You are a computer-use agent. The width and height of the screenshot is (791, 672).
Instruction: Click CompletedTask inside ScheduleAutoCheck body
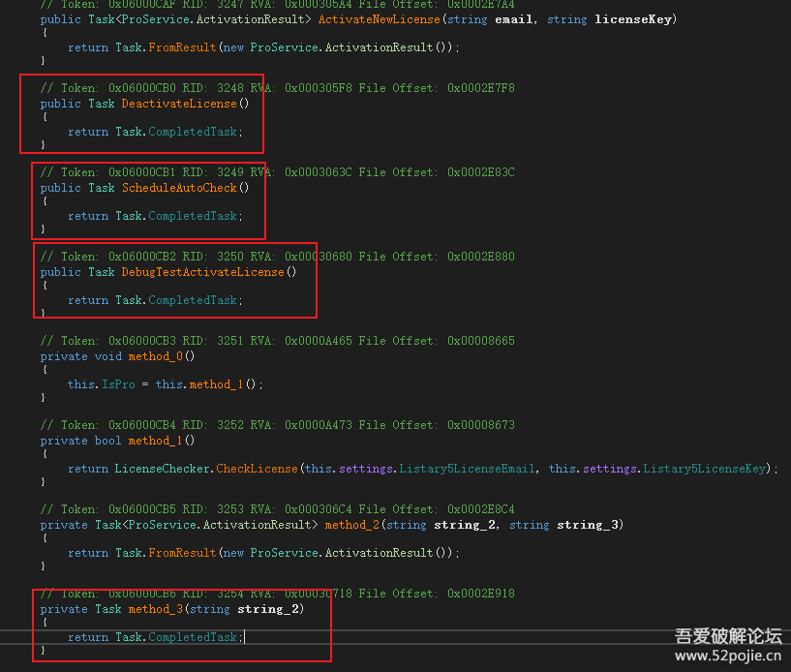(x=193, y=216)
